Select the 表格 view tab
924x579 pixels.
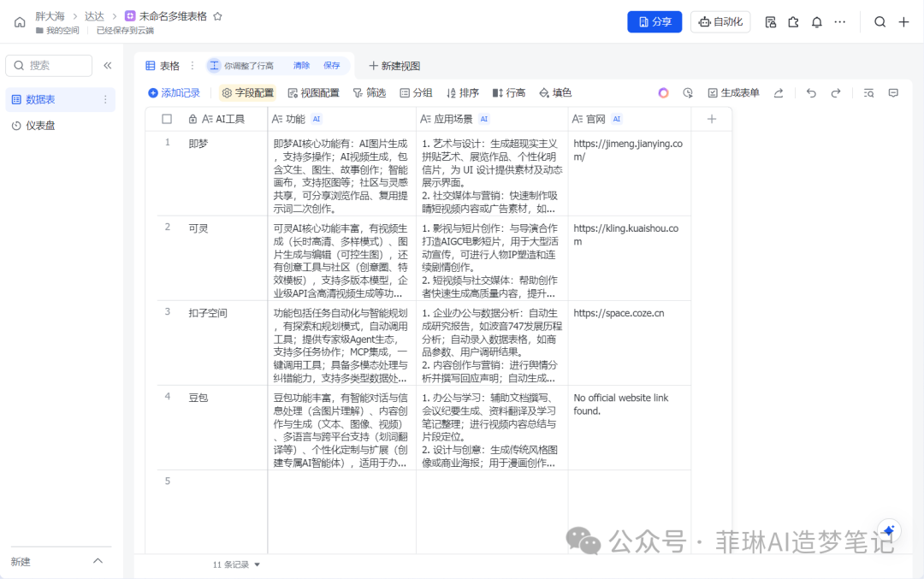163,66
